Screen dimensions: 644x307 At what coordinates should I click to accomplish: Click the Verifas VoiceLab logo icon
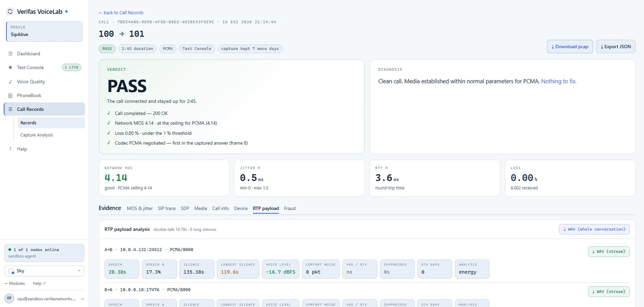(x=10, y=11)
